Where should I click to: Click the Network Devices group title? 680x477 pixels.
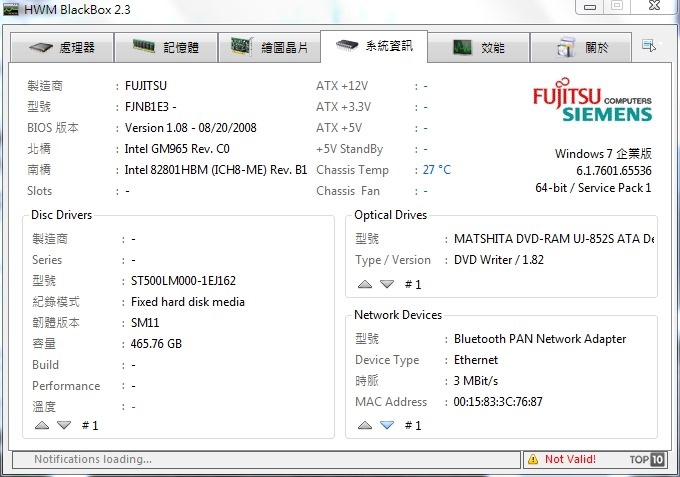tap(398, 314)
